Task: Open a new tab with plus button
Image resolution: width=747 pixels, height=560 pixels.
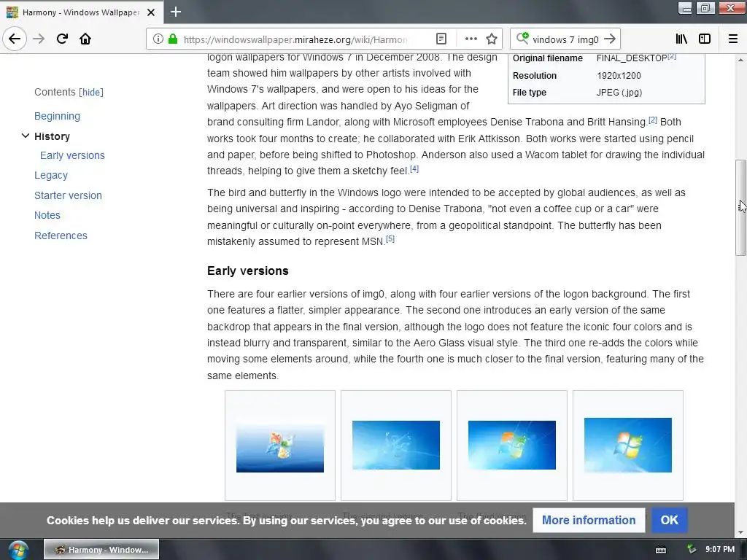Action: [176, 12]
